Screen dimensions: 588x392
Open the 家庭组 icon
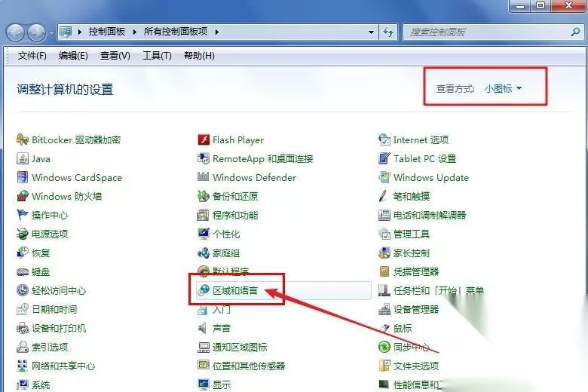point(204,253)
